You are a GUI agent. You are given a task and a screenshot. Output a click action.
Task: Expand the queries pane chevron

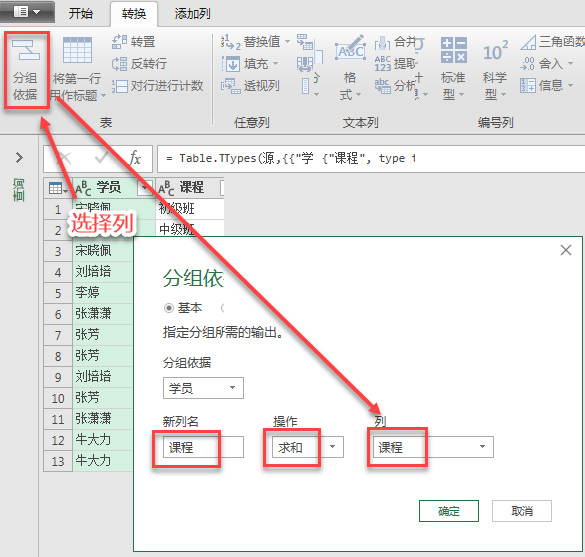point(19,157)
